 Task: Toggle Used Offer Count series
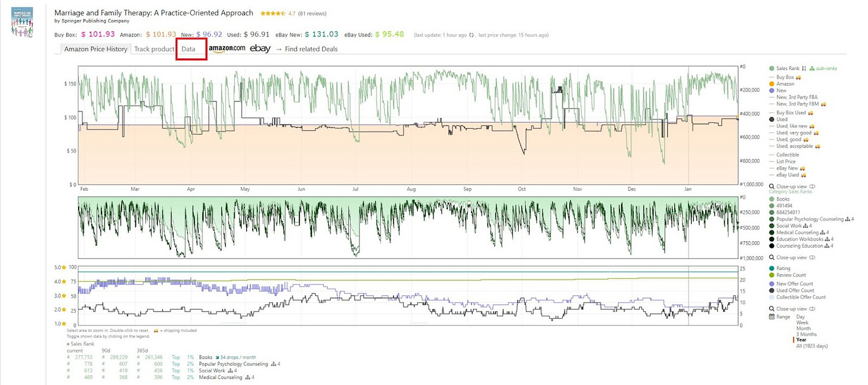(792, 291)
